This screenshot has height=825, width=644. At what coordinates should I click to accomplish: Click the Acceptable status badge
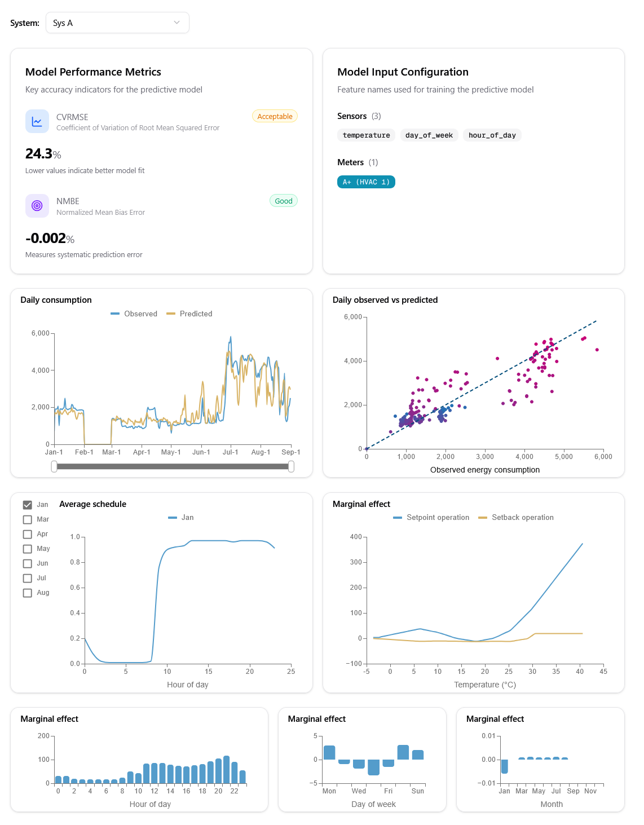coord(275,117)
